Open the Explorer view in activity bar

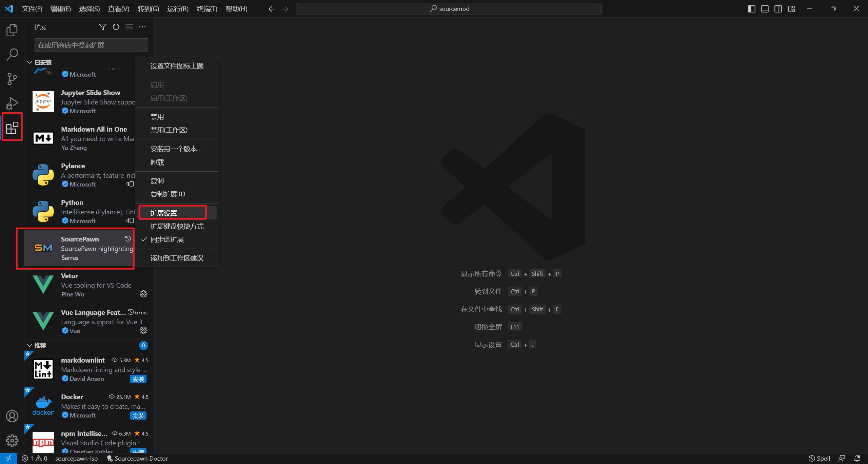pos(12,30)
